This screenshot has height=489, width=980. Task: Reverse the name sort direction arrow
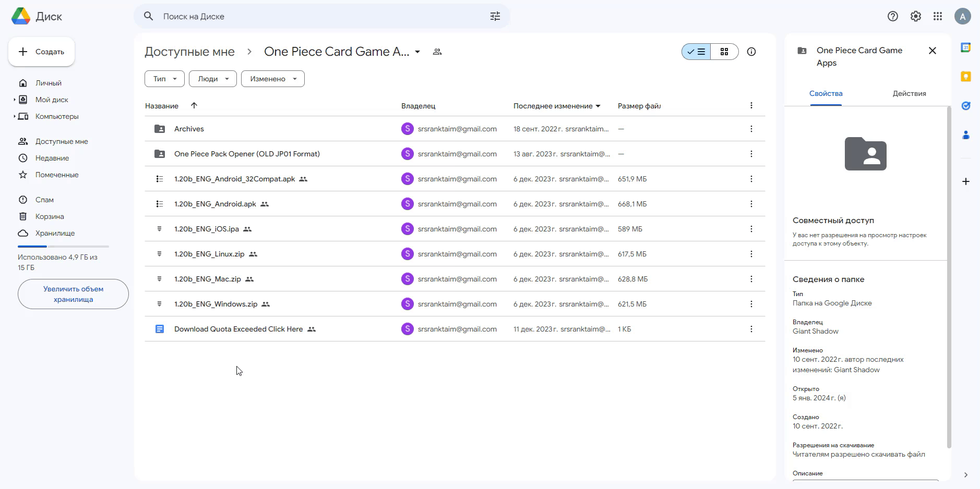pyautogui.click(x=194, y=105)
